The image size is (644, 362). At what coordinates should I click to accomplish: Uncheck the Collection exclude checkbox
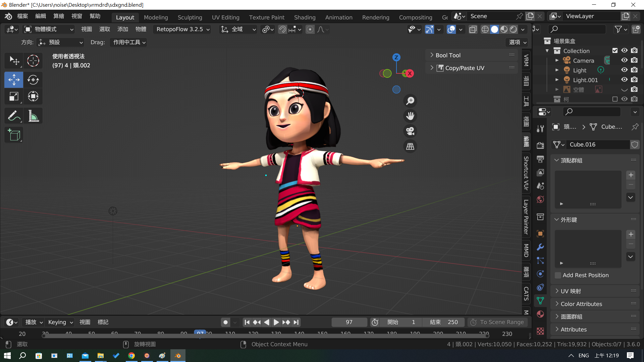pos(615,51)
